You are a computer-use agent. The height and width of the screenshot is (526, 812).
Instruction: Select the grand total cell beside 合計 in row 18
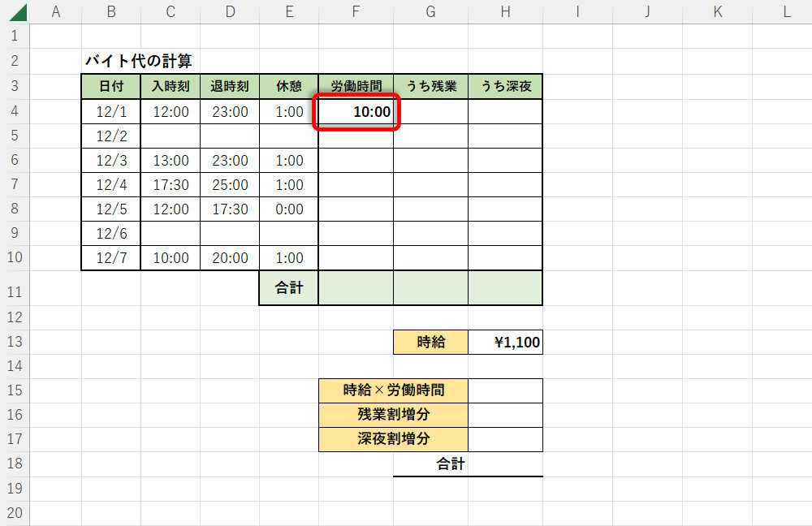[x=505, y=463]
